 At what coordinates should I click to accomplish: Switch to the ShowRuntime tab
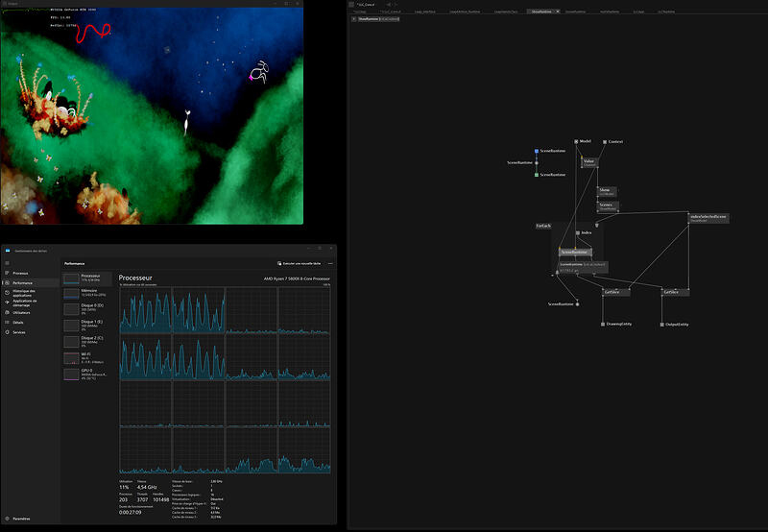click(541, 12)
